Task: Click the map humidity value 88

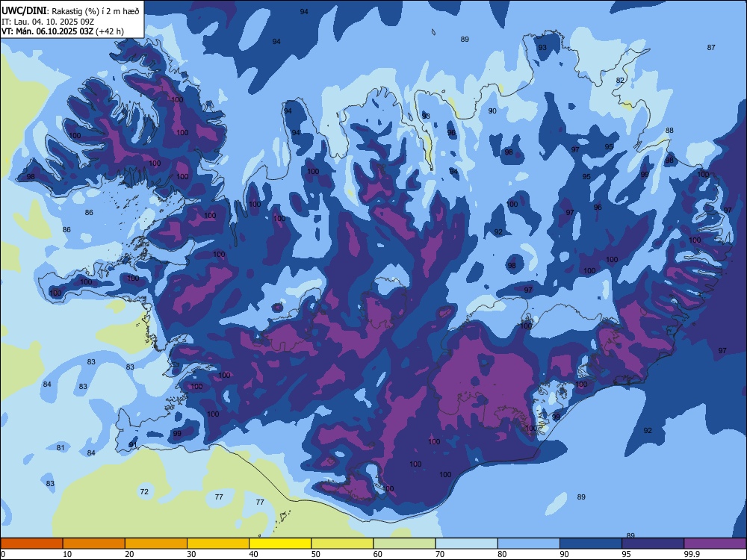Action: click(669, 131)
